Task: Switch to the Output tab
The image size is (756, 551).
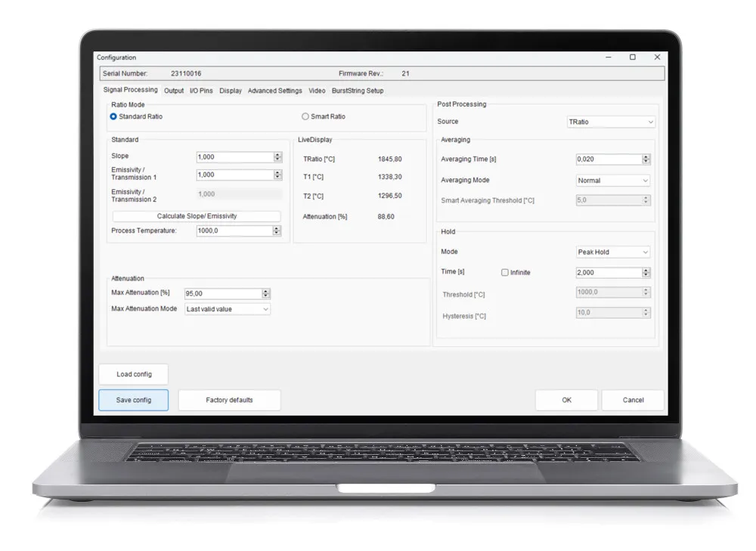Action: [174, 91]
